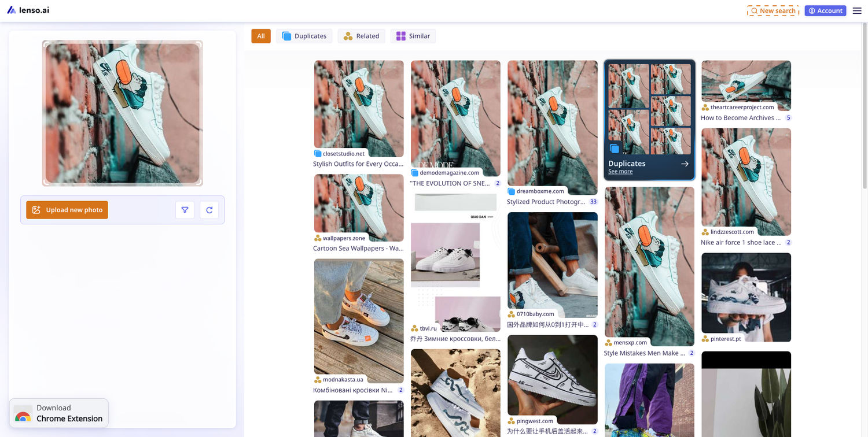Click See more under Duplicates
868x437 pixels.
620,172
